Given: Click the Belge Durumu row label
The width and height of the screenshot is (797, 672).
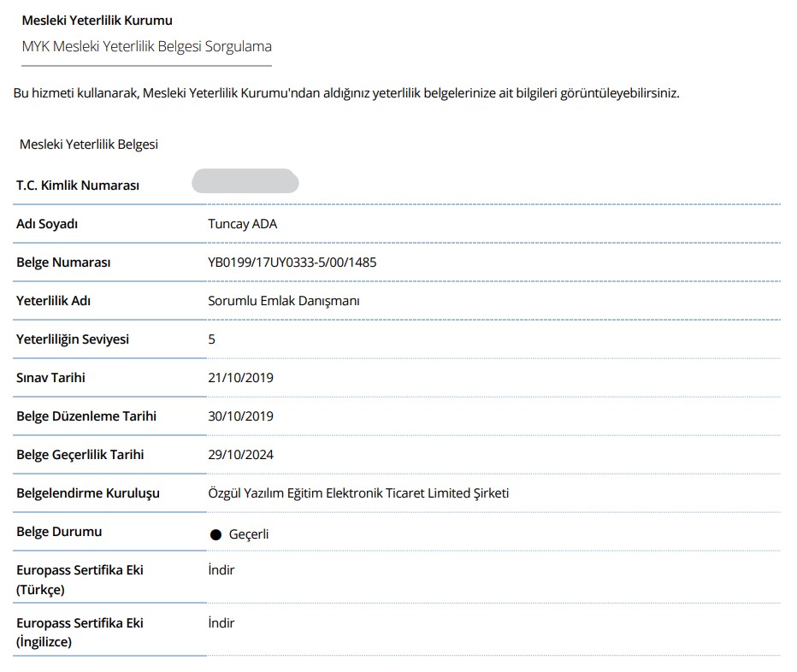Looking at the screenshot, I should (x=59, y=532).
